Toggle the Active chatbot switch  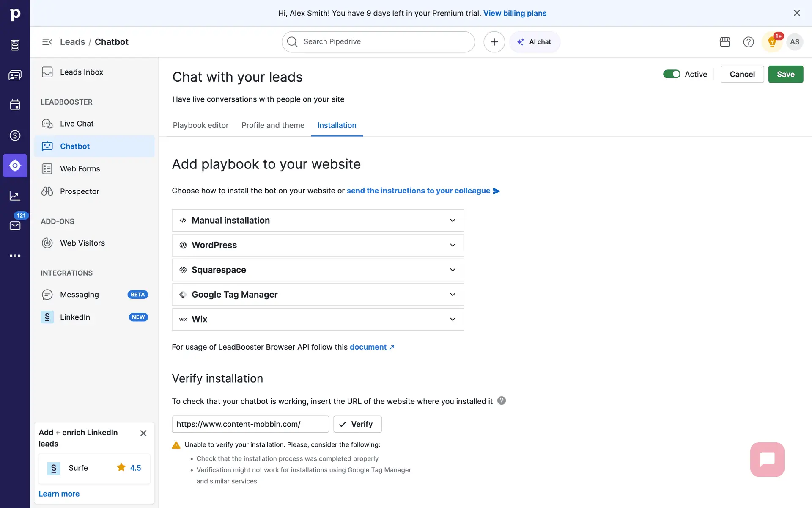671,74
